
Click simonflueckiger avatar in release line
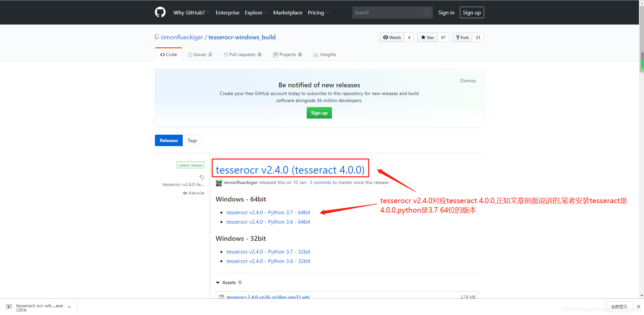[219, 183]
